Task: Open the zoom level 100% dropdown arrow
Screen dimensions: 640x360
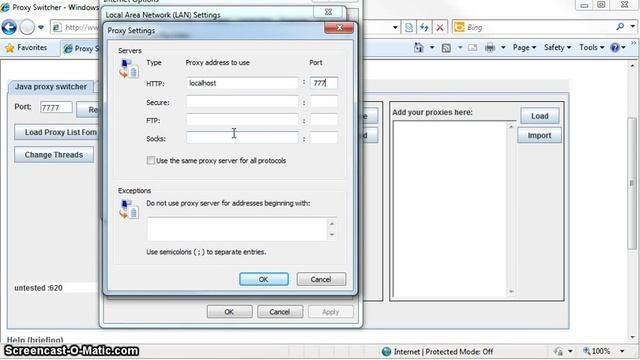Action: 622,351
